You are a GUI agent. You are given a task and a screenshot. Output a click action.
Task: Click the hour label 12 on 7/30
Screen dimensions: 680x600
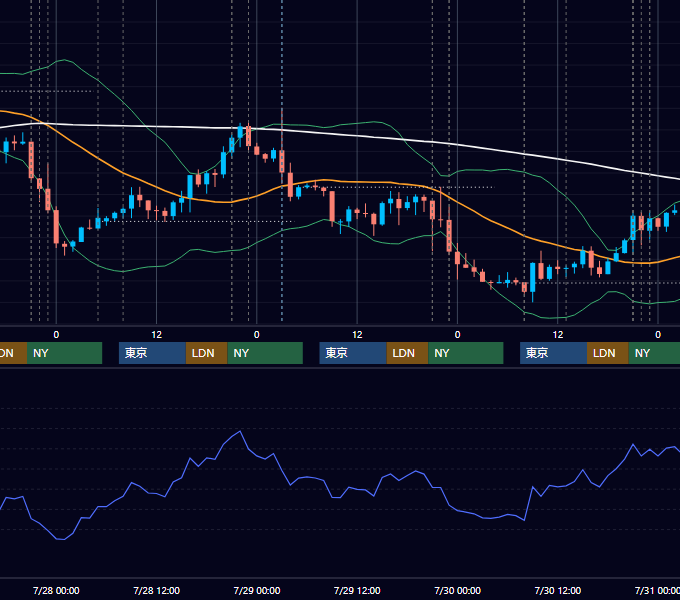pos(558,335)
